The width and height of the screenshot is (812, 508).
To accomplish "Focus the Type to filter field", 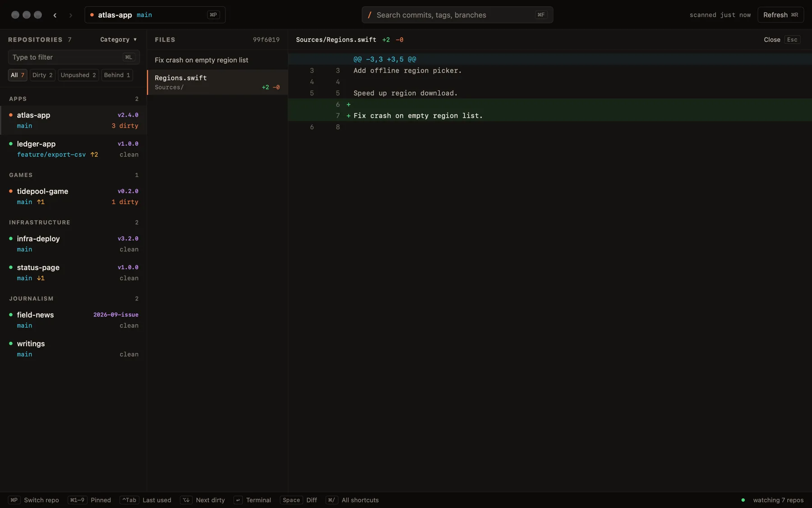I will pyautogui.click(x=74, y=57).
